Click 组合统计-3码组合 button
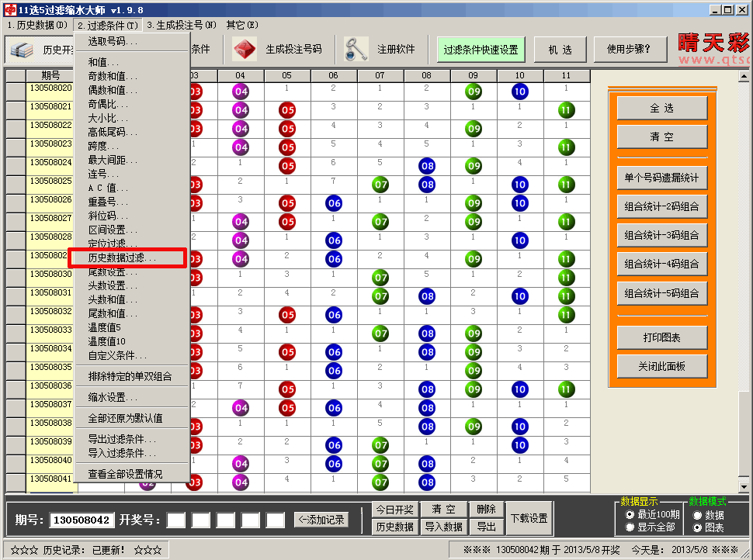This screenshot has width=753, height=560. (x=661, y=235)
